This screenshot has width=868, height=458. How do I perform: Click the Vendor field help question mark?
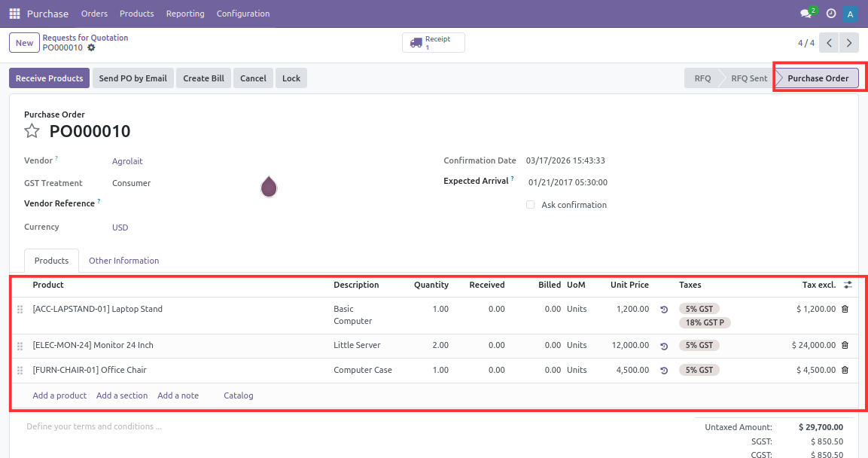tap(56, 158)
